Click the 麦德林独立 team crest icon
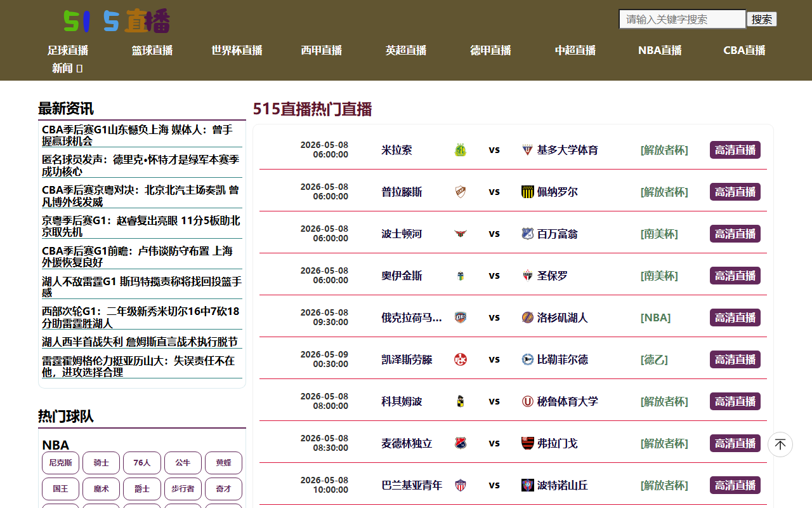 point(461,443)
